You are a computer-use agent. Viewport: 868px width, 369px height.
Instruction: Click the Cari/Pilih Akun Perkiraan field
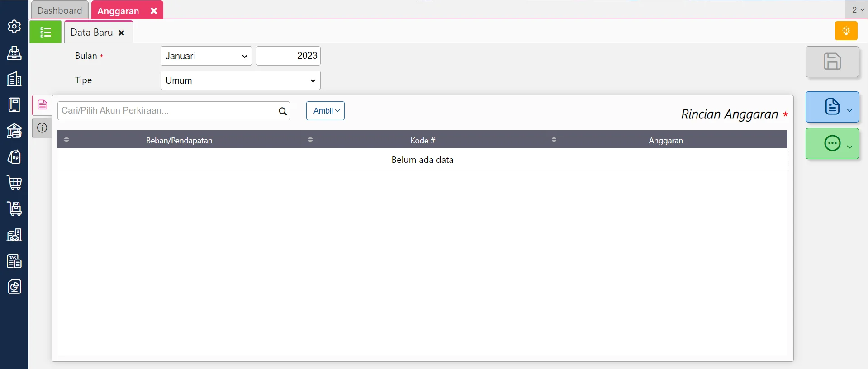(167, 111)
